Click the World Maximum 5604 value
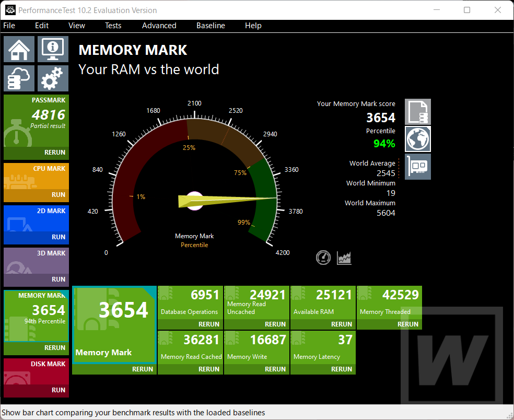This screenshot has height=420, width=514. [x=386, y=213]
